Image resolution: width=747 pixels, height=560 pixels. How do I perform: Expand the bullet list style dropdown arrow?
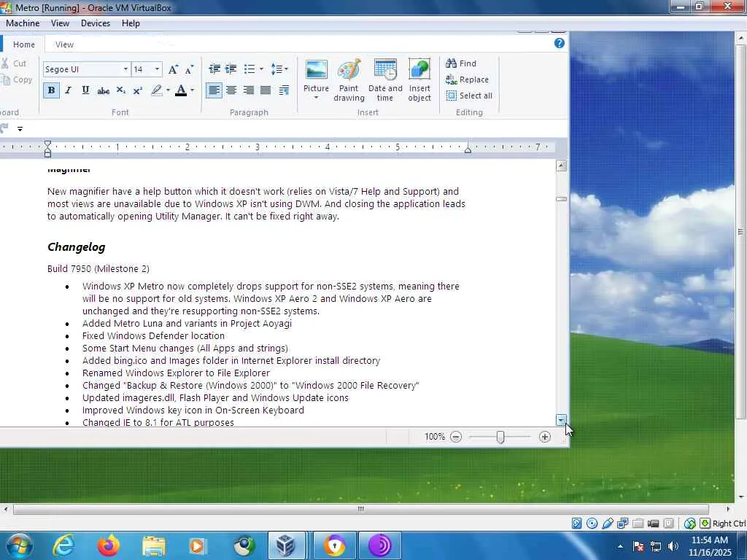261,69
